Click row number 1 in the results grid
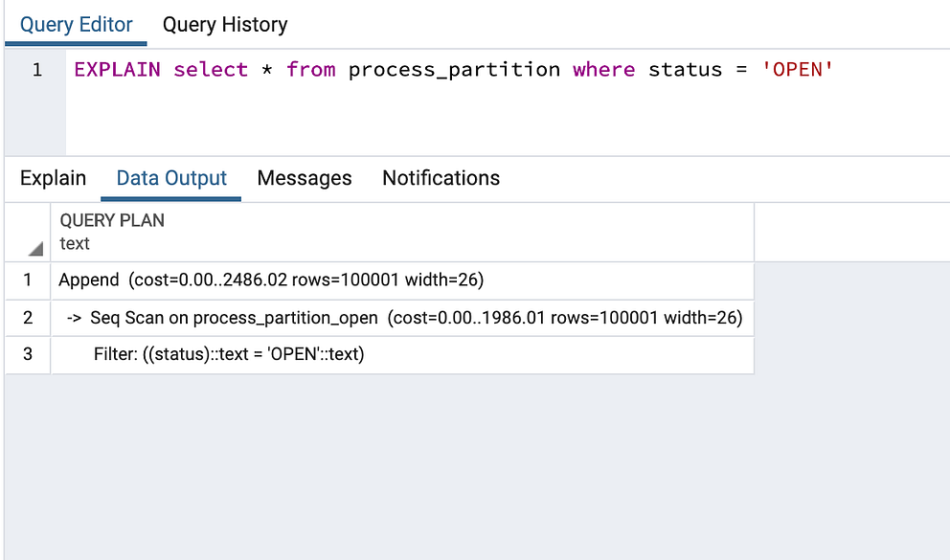The image size is (950, 560). (x=26, y=280)
